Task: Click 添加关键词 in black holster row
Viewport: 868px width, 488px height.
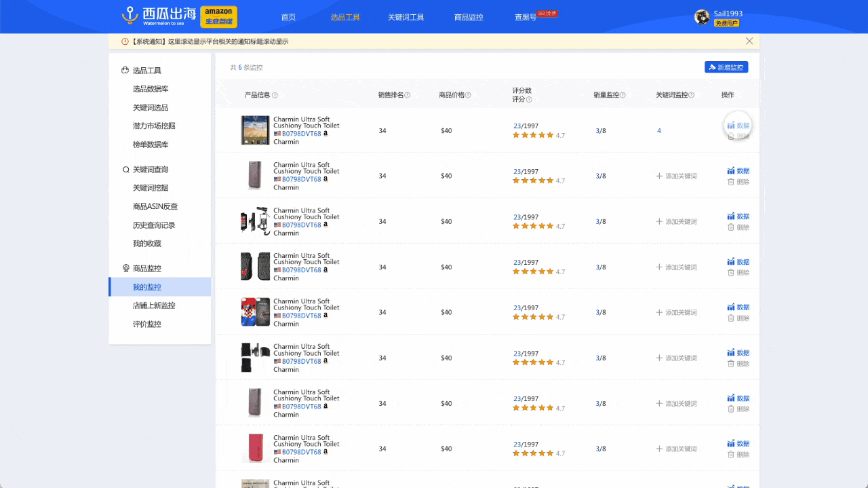Action: [x=676, y=358]
